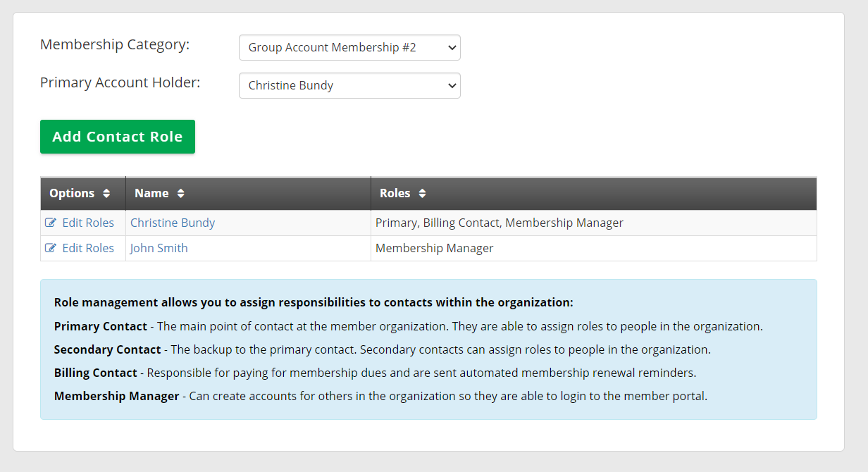Click edit pencil icon for John Smith
Image resolution: width=868 pixels, height=472 pixels.
coord(51,248)
